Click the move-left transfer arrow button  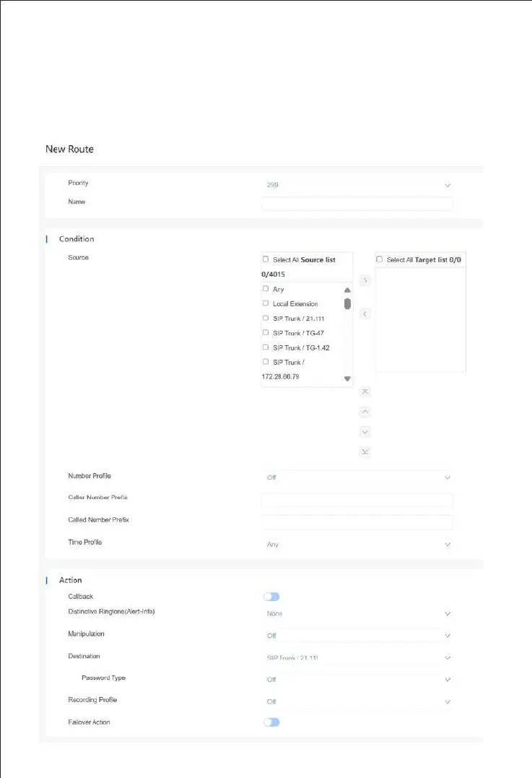click(x=365, y=314)
